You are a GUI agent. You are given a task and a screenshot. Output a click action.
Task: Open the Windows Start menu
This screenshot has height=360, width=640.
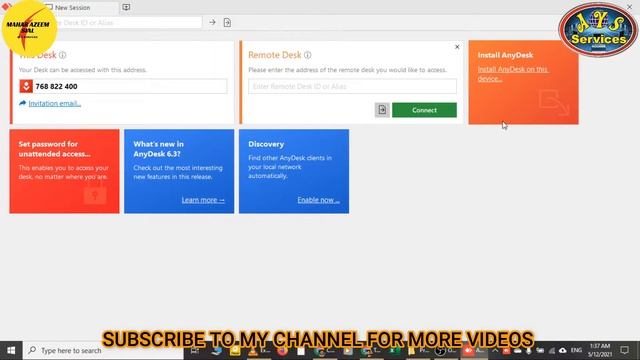11,350
